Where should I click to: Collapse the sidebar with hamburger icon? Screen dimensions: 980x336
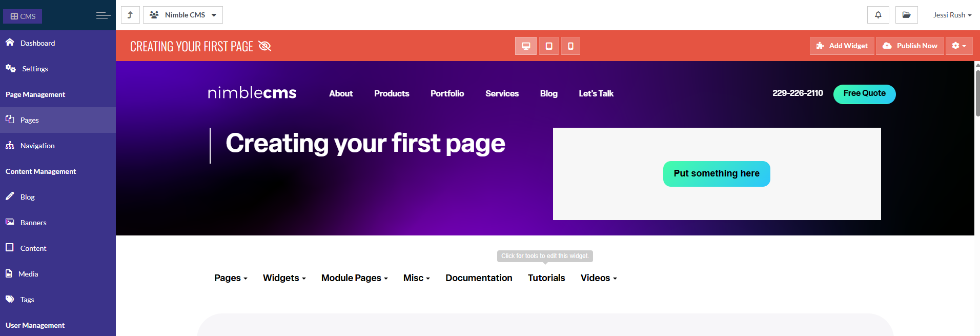[103, 16]
